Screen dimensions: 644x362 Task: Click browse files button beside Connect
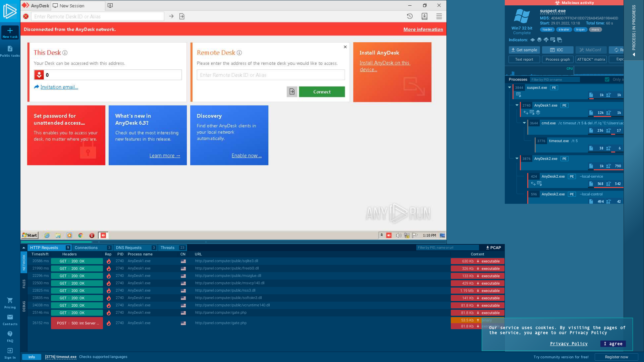point(292,92)
